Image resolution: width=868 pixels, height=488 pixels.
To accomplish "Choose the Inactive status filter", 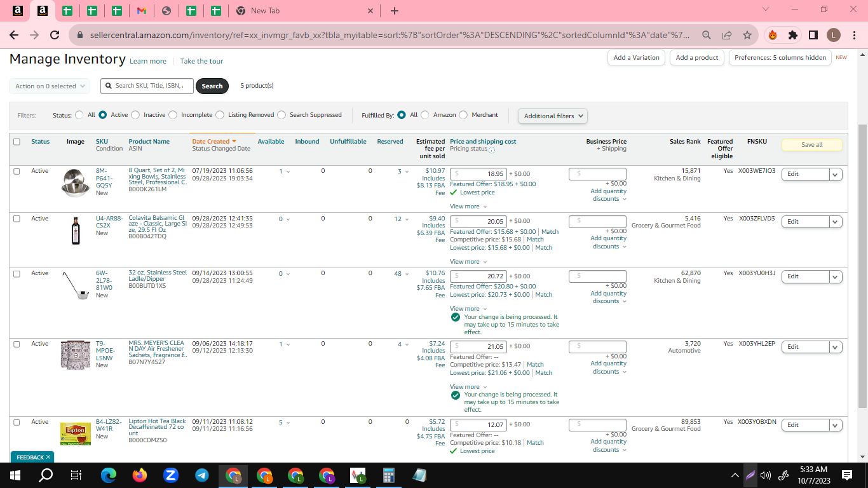I will pyautogui.click(x=135, y=115).
